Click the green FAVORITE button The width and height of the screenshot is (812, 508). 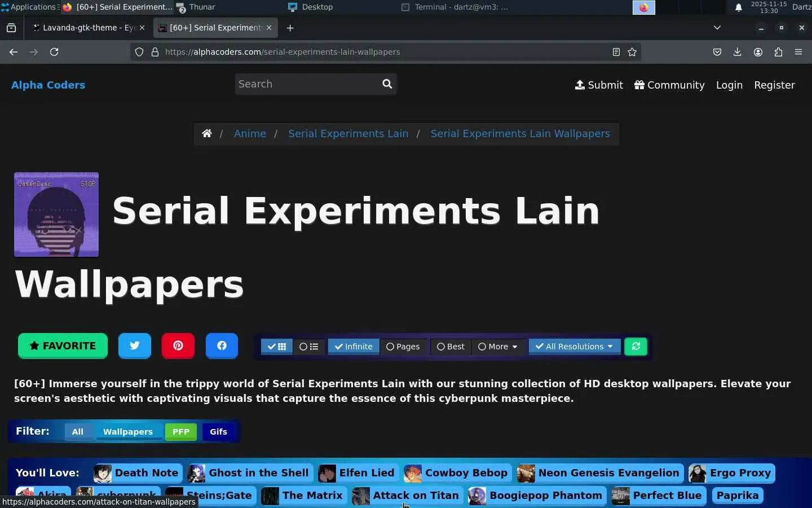point(63,345)
